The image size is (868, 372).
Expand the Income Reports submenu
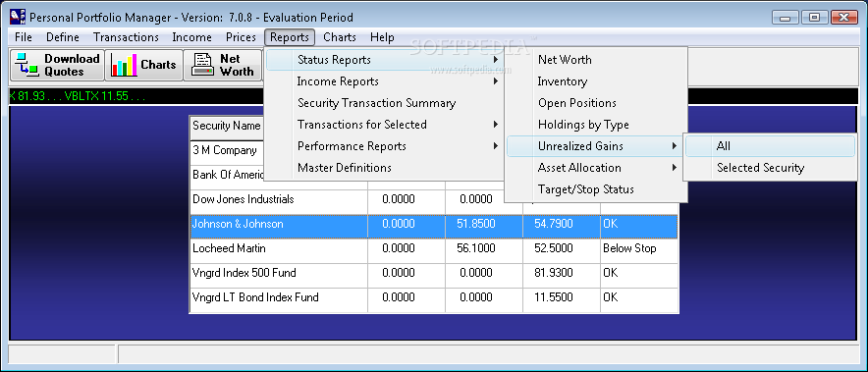(384, 81)
